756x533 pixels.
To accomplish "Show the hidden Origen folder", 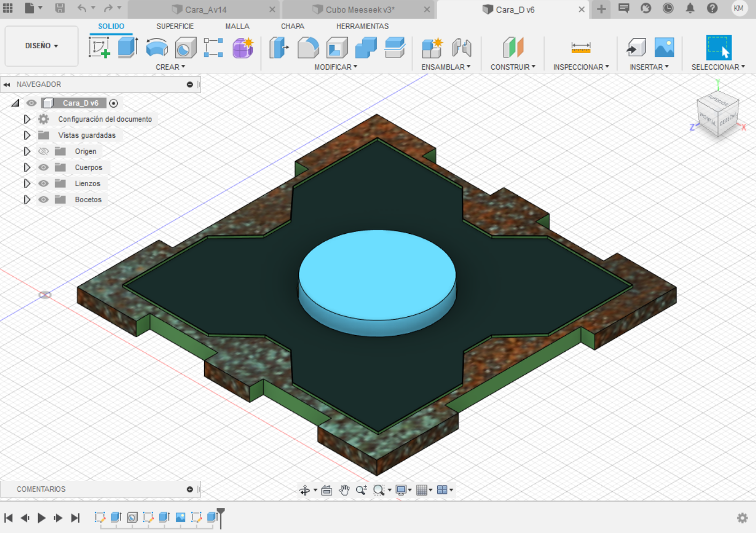I will (x=43, y=151).
